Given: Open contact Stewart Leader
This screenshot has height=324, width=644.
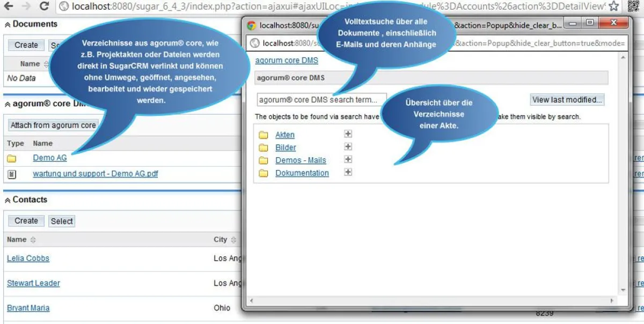Looking at the screenshot, I should (x=33, y=283).
